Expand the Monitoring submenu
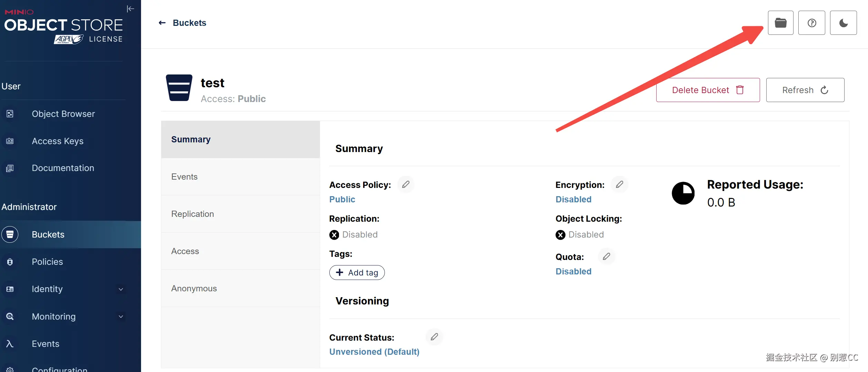 121,316
